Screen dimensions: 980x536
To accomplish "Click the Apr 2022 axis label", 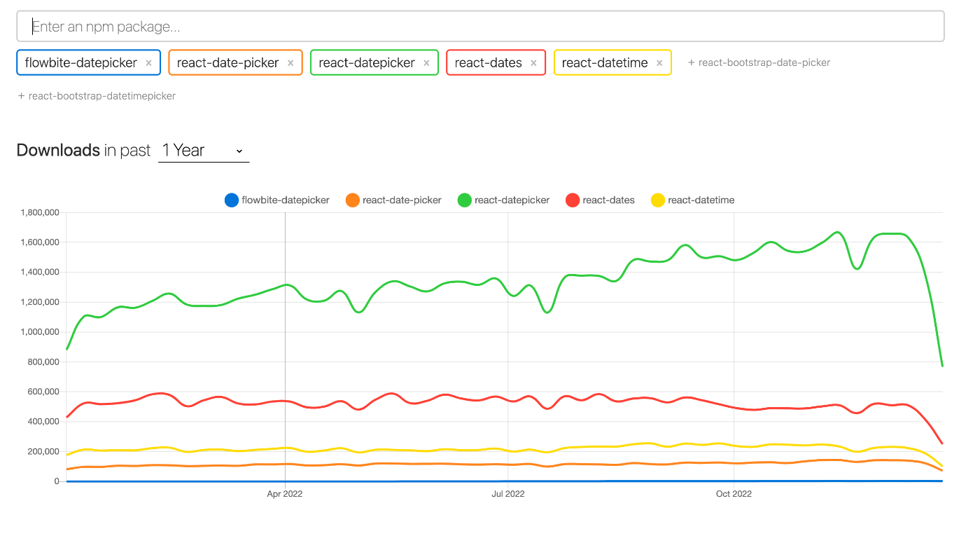I will click(285, 494).
